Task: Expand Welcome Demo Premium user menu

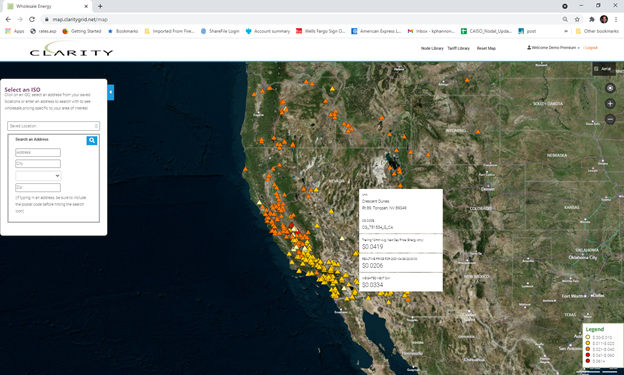Action: point(553,48)
